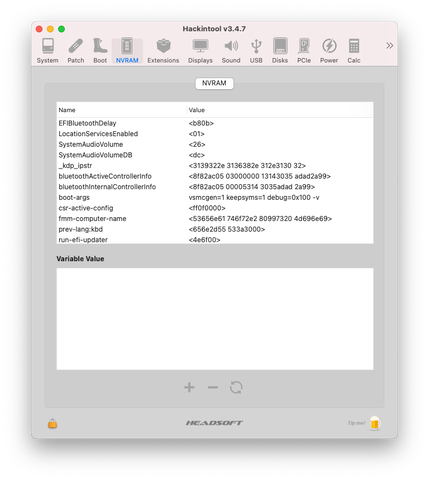This screenshot has height=480, width=429.
Task: Click the beer Tip me icon
Action: click(375, 423)
